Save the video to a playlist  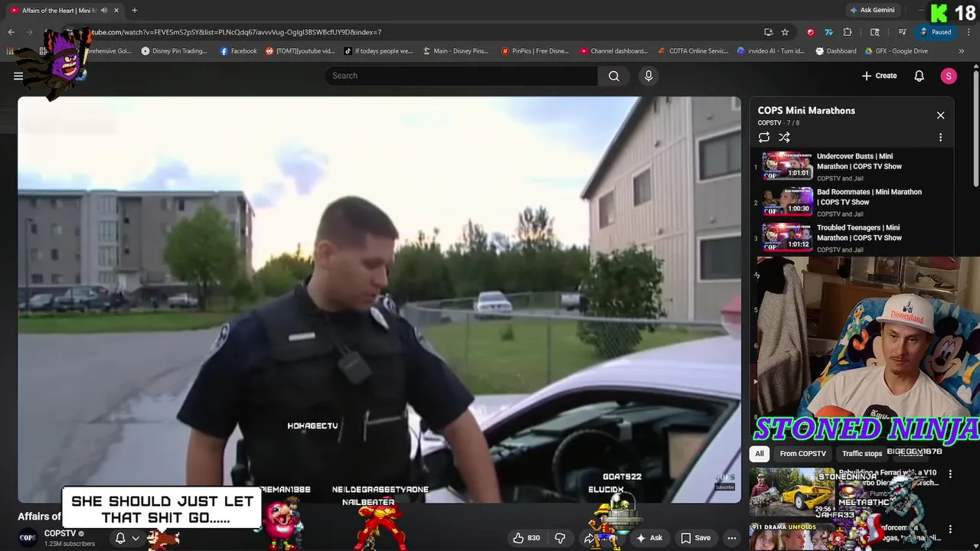695,538
